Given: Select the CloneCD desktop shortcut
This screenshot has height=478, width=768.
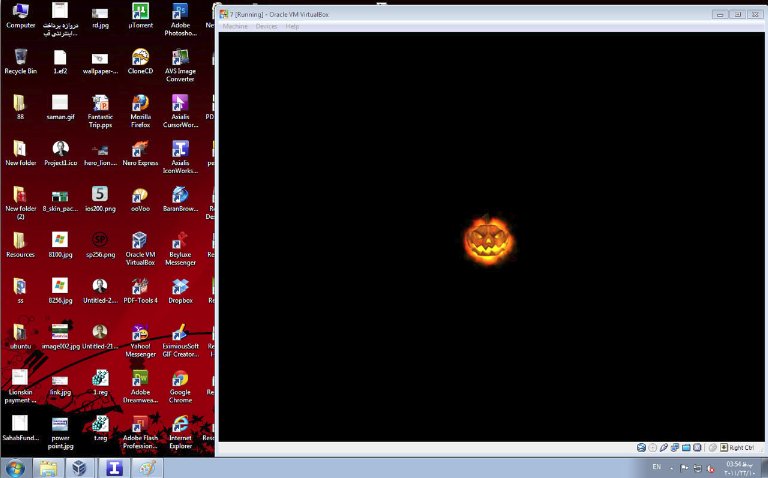Looking at the screenshot, I should [x=141, y=62].
